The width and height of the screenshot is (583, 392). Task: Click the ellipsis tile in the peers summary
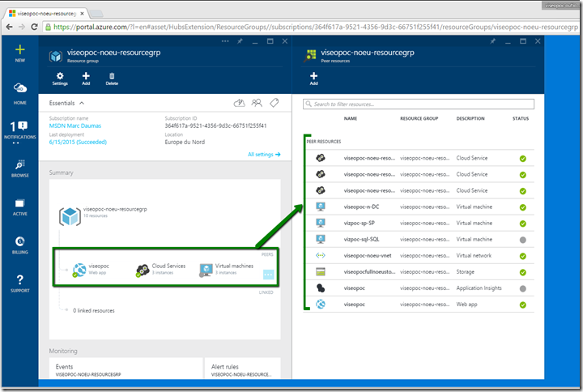(x=269, y=275)
